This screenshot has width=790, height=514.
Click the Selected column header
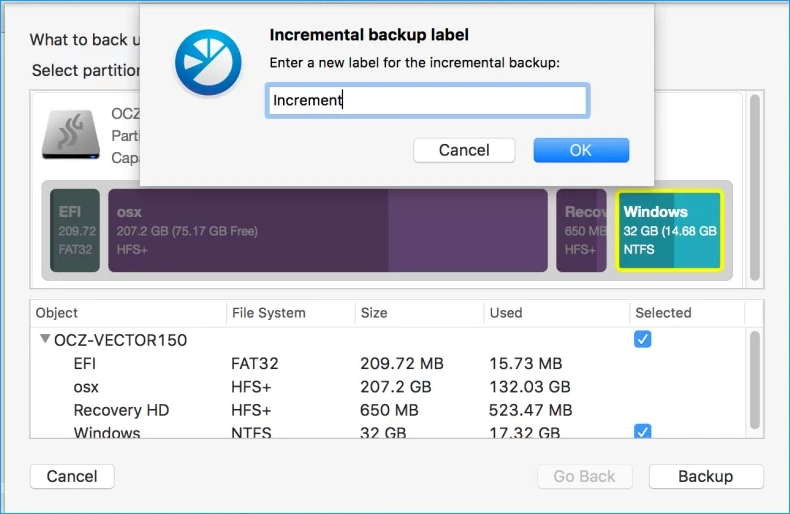click(x=687, y=313)
